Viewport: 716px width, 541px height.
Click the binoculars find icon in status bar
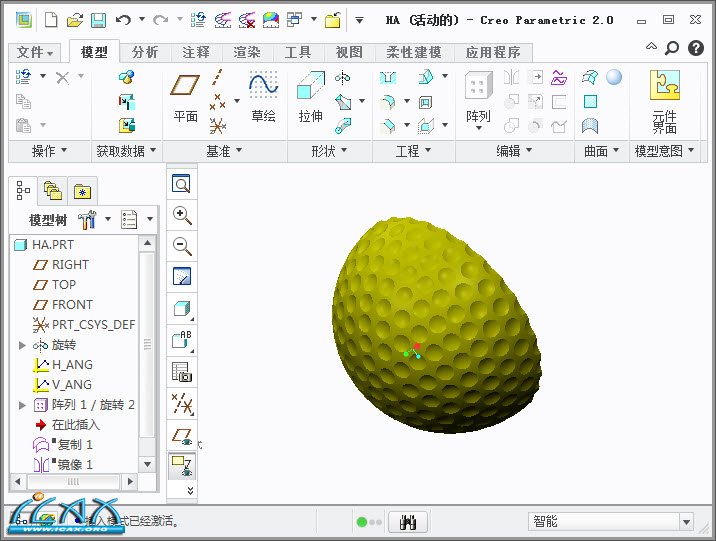[x=408, y=521]
